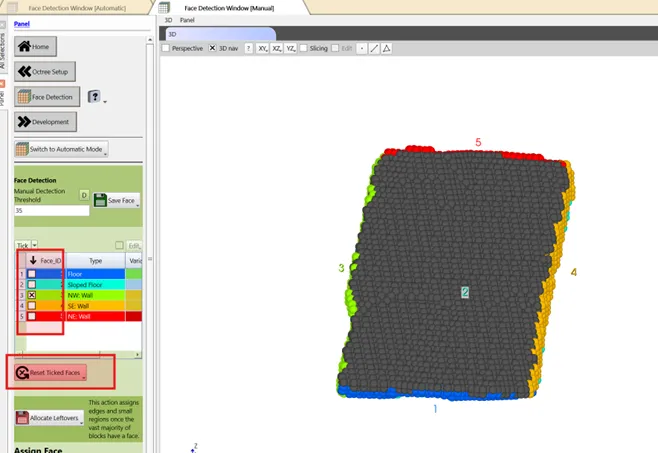Tick the Floor face row checkbox

[x=32, y=274]
